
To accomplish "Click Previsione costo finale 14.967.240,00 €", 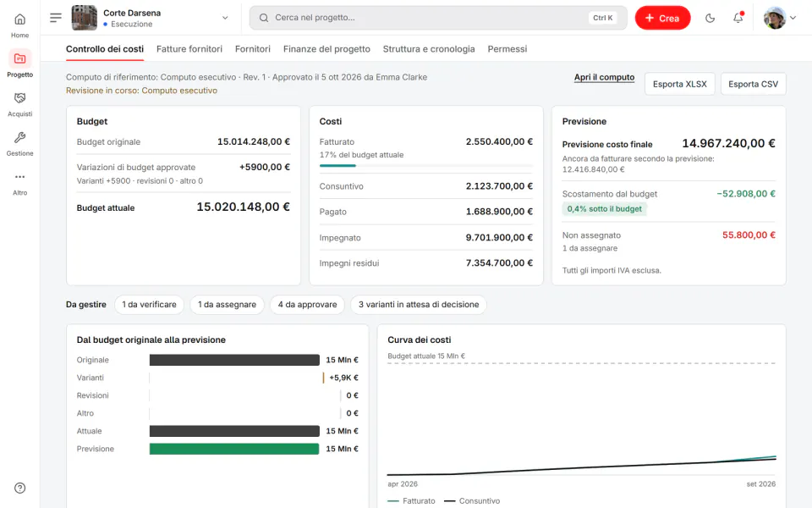I will 728,144.
